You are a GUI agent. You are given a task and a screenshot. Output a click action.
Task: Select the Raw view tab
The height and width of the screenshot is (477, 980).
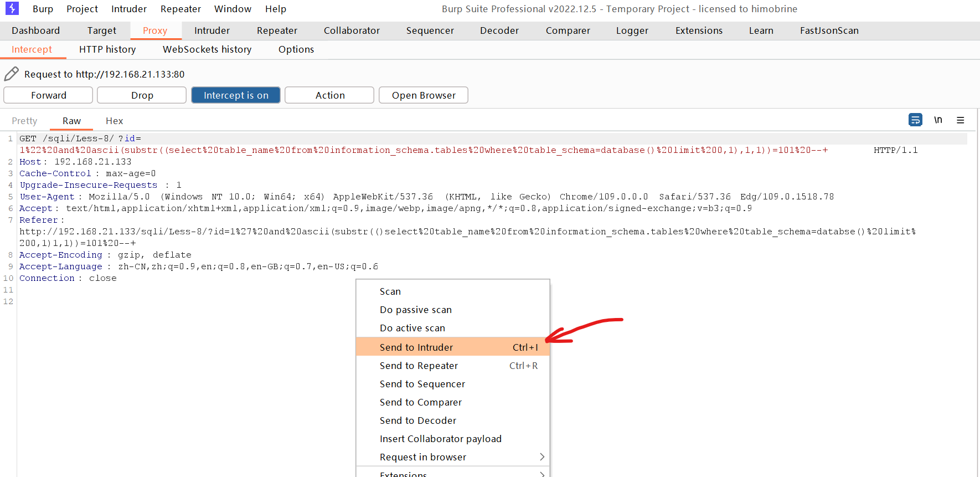[x=71, y=121]
